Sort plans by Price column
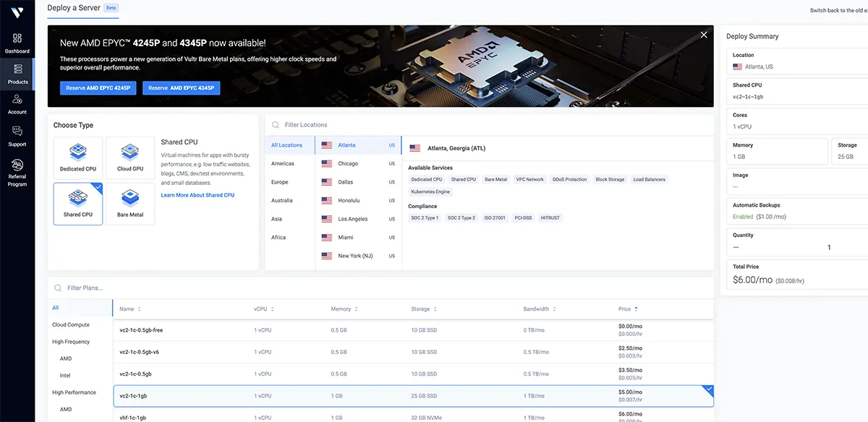 click(x=628, y=309)
